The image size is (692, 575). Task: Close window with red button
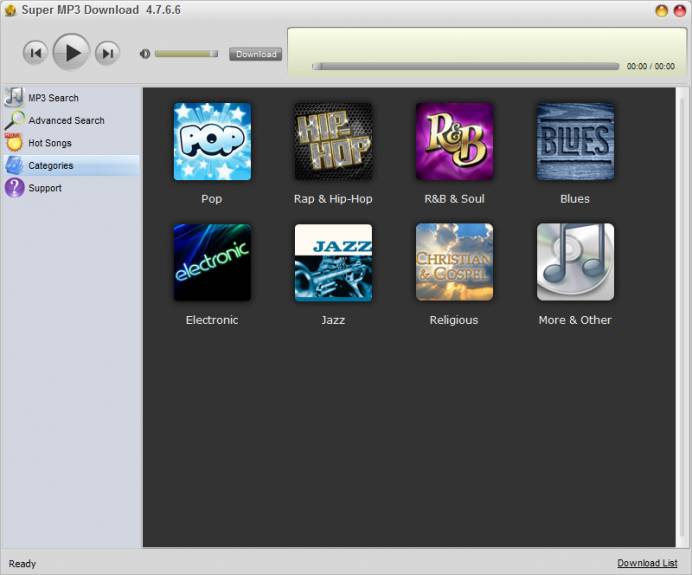680,11
